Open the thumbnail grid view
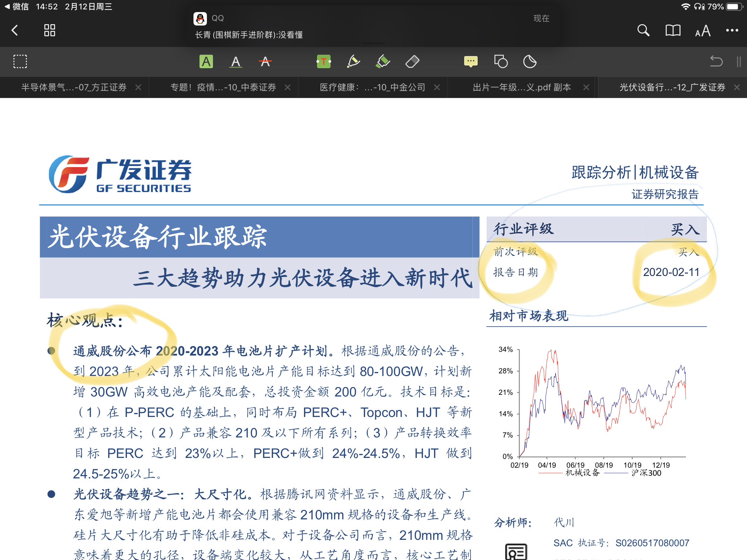The width and height of the screenshot is (747, 560). (50, 30)
